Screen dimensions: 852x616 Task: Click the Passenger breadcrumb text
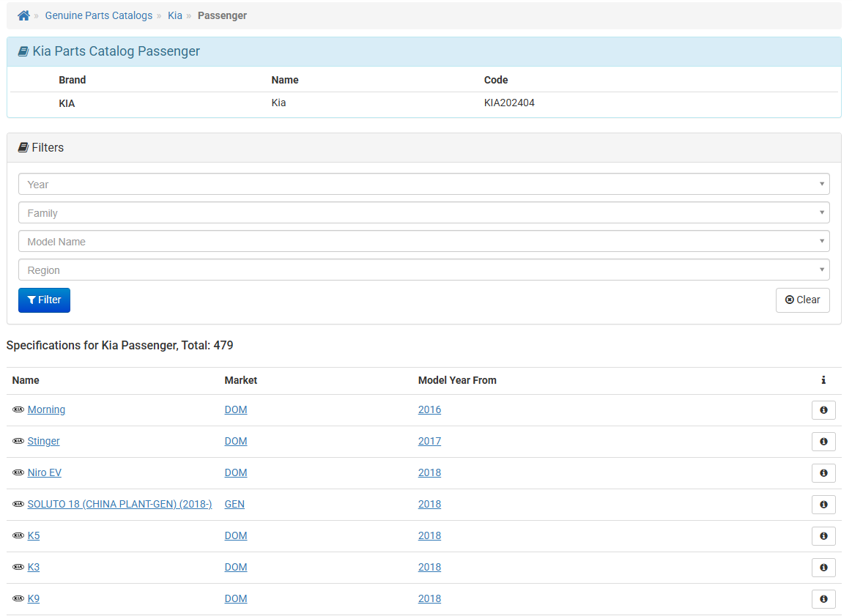tap(222, 16)
